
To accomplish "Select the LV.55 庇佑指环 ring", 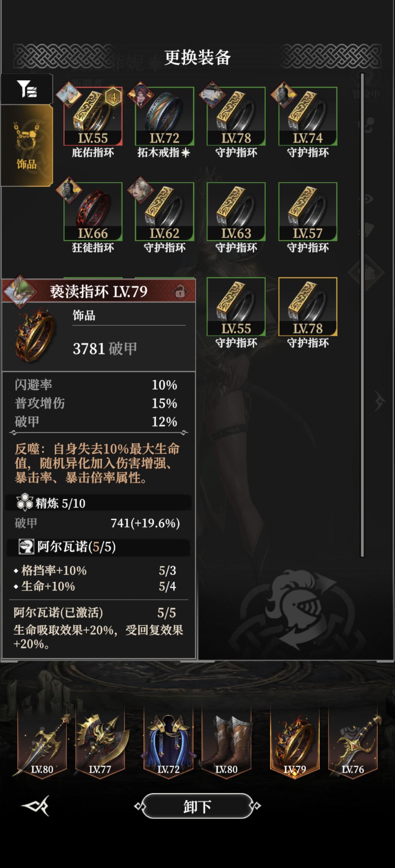I will 93,116.
